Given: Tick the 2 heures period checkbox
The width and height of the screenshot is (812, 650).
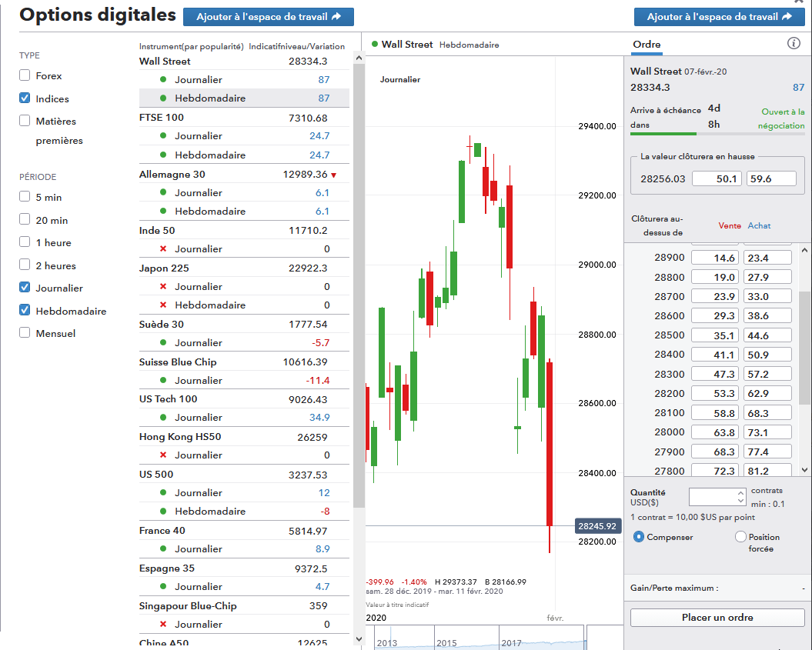Looking at the screenshot, I should coord(25,265).
